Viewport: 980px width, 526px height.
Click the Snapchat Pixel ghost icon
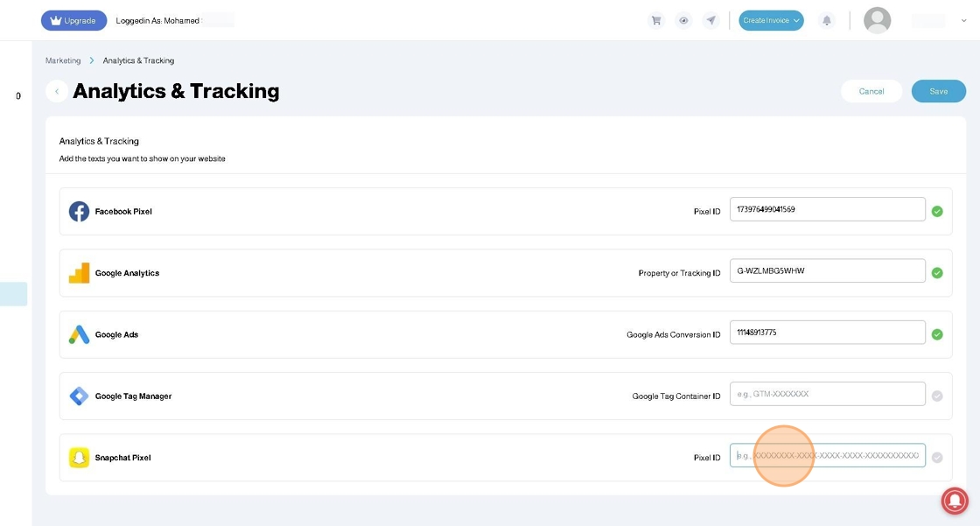pyautogui.click(x=79, y=458)
